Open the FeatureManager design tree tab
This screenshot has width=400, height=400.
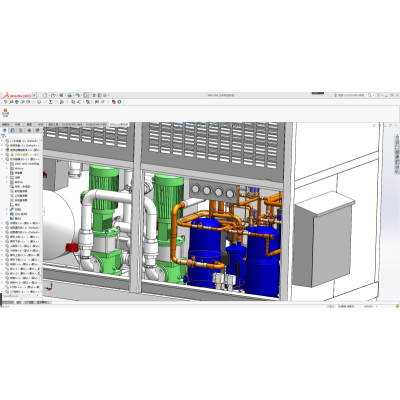4,130
